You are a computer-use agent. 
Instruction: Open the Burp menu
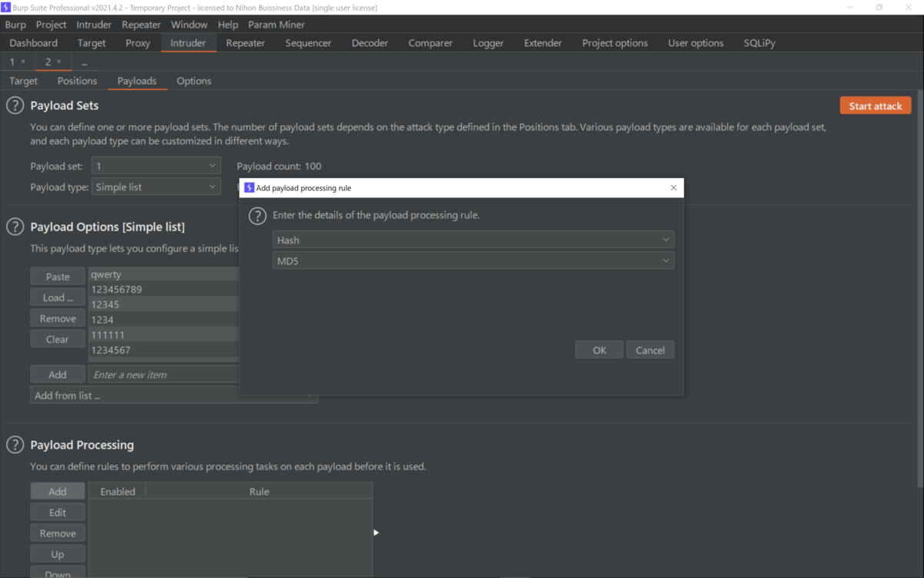(15, 25)
